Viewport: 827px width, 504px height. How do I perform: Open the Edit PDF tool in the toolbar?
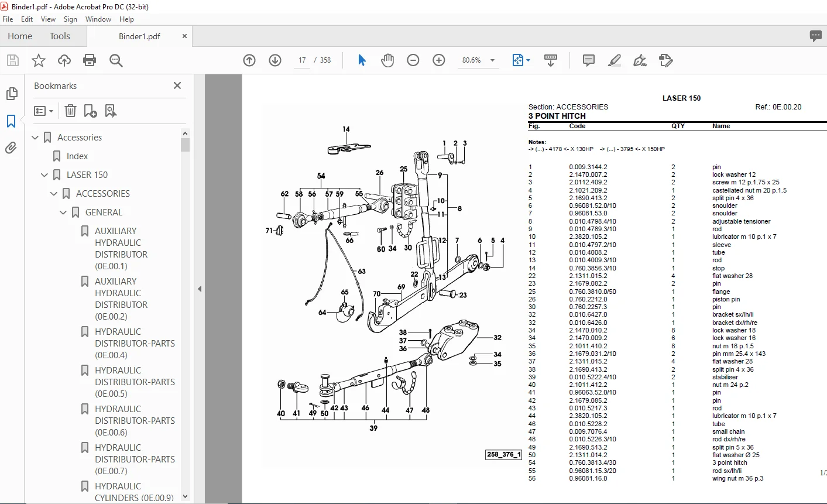point(666,60)
